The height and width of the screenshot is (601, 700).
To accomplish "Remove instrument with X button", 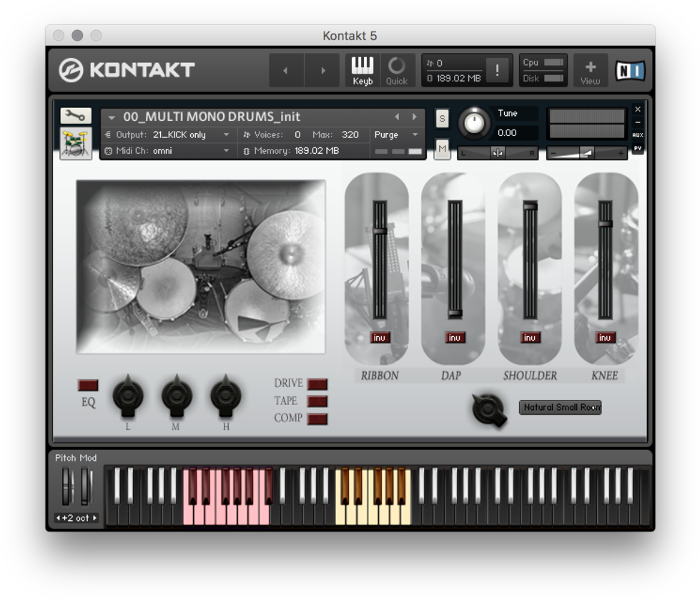I will 638,109.
